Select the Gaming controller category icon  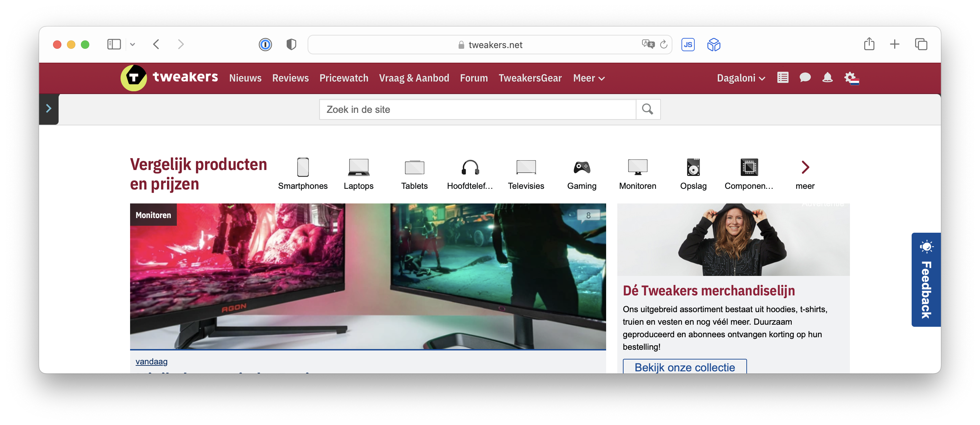581,167
